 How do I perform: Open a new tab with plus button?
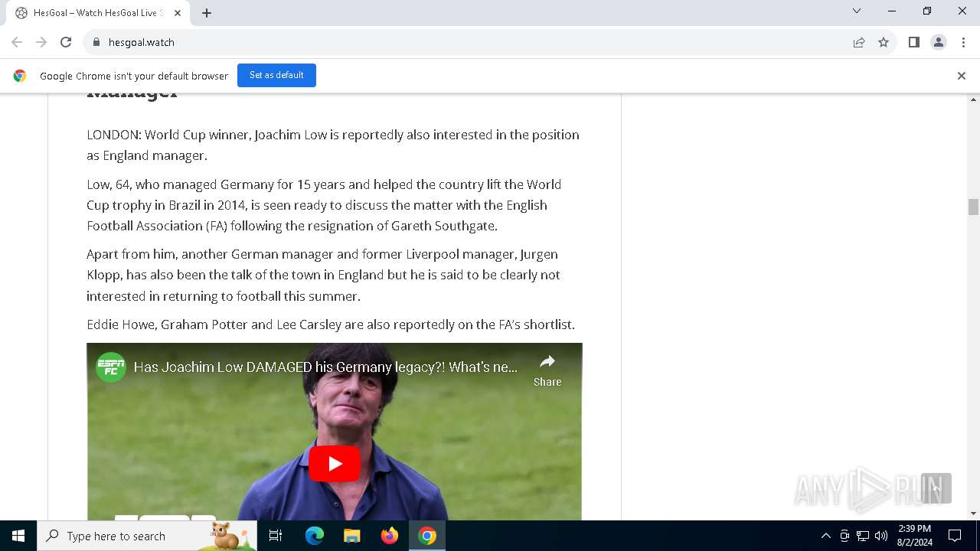click(207, 13)
